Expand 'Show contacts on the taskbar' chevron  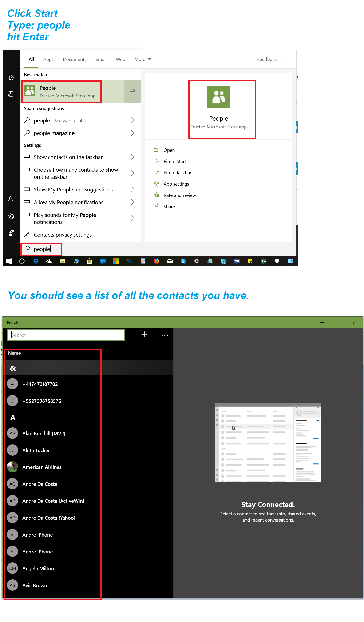tap(133, 157)
